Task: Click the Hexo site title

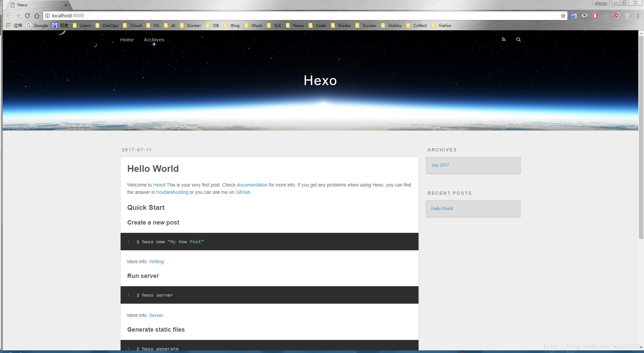Action: pyautogui.click(x=320, y=80)
